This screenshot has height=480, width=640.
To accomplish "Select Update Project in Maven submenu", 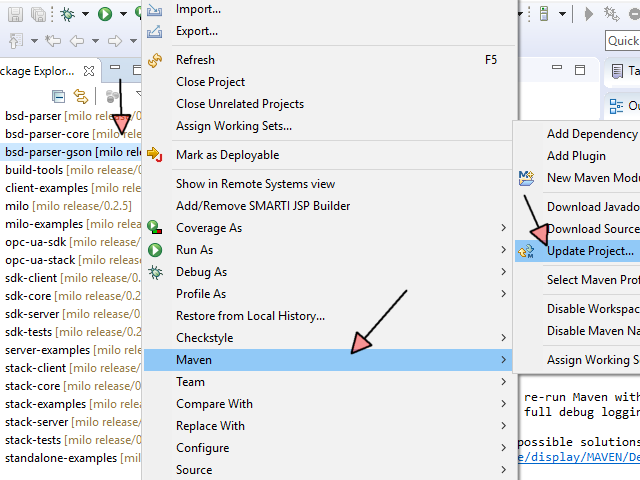I will click(589, 251).
